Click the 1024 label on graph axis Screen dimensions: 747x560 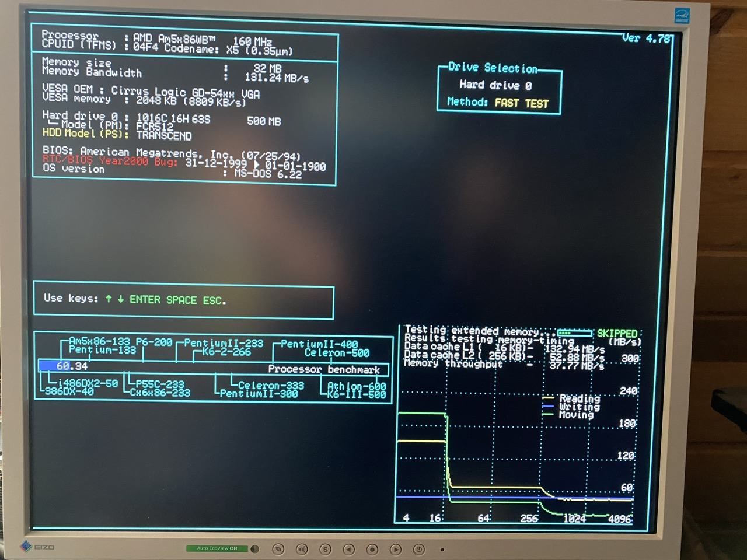(574, 519)
